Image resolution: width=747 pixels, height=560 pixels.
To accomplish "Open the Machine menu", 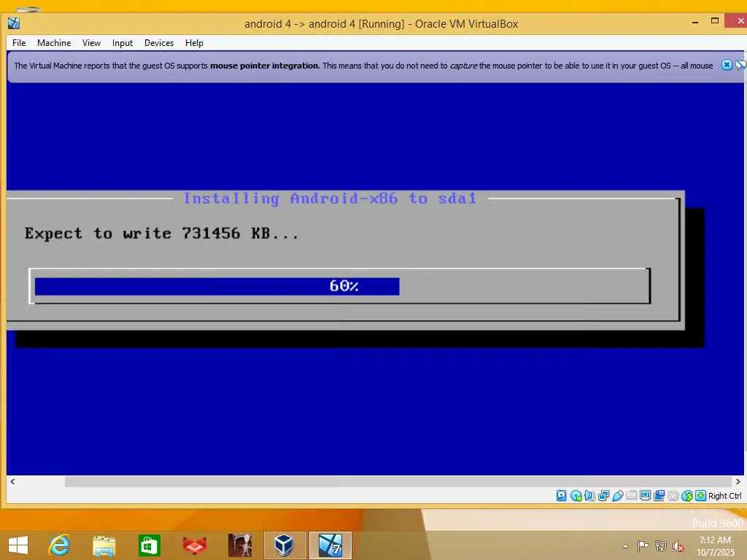I will point(54,43).
